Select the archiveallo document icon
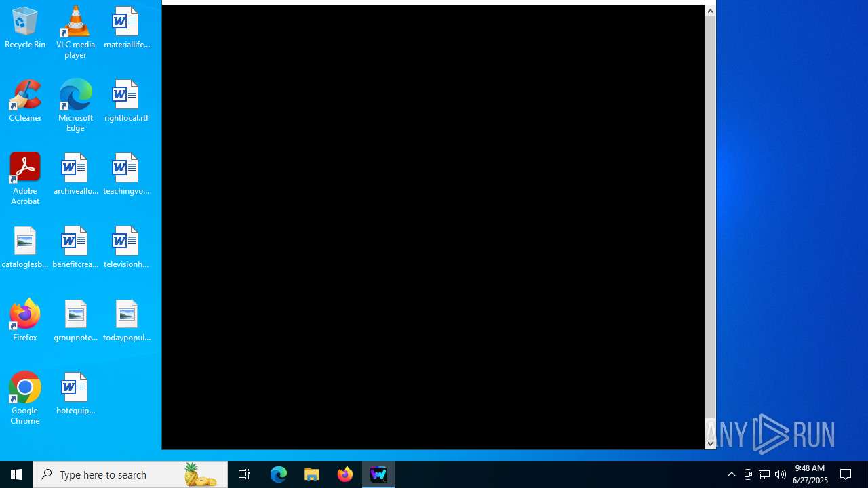The height and width of the screenshot is (488, 868). [75, 175]
